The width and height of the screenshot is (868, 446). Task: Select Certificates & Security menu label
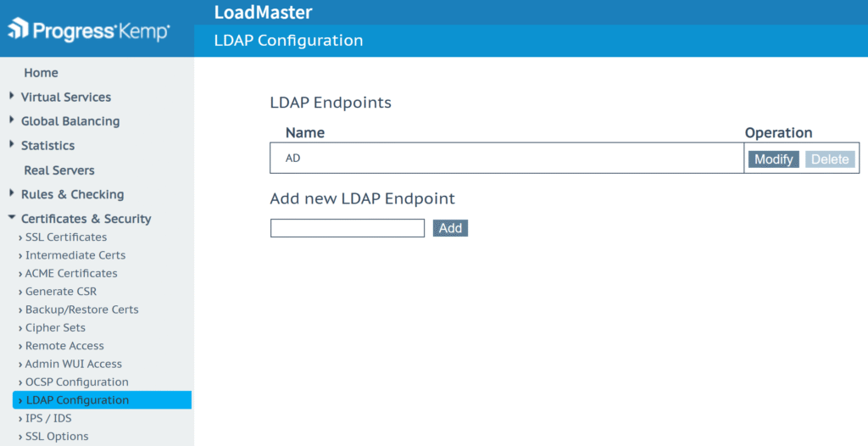tap(86, 219)
